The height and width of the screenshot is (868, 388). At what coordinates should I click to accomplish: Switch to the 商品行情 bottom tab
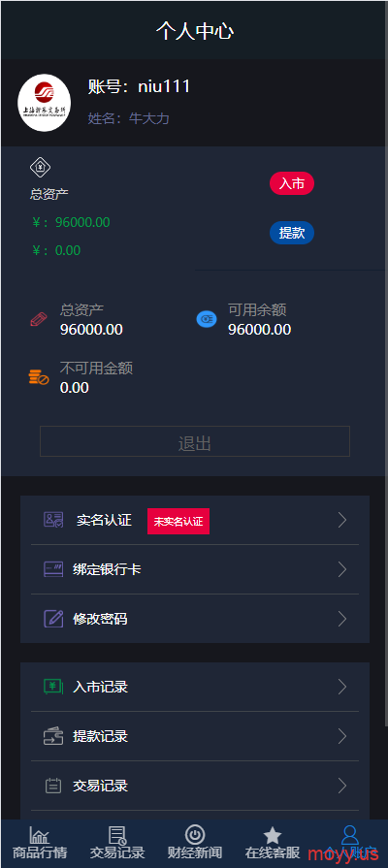(40, 842)
